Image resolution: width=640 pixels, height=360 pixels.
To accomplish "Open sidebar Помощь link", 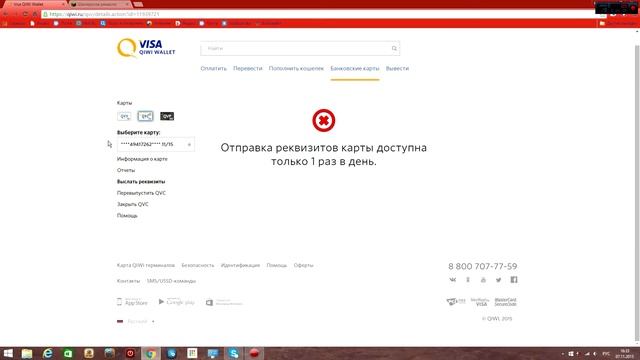I will (127, 216).
